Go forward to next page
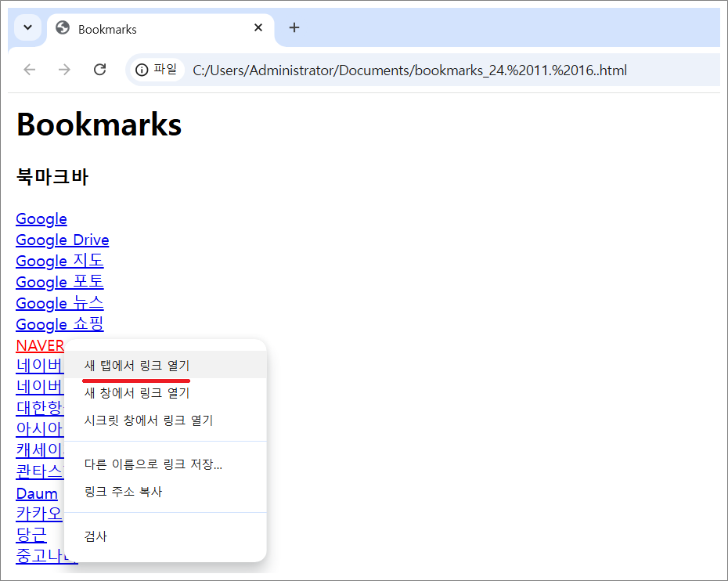 [x=64, y=70]
